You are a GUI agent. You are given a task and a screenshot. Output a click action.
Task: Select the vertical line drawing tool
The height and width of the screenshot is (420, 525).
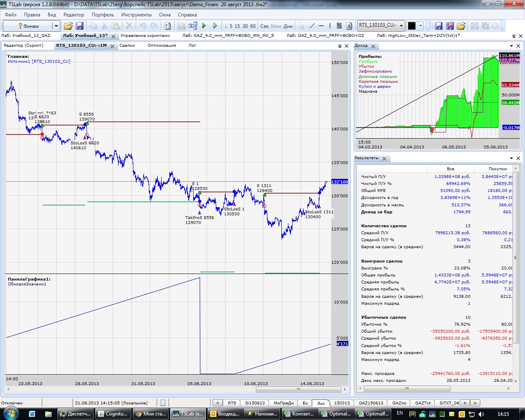pyautogui.click(x=330, y=26)
